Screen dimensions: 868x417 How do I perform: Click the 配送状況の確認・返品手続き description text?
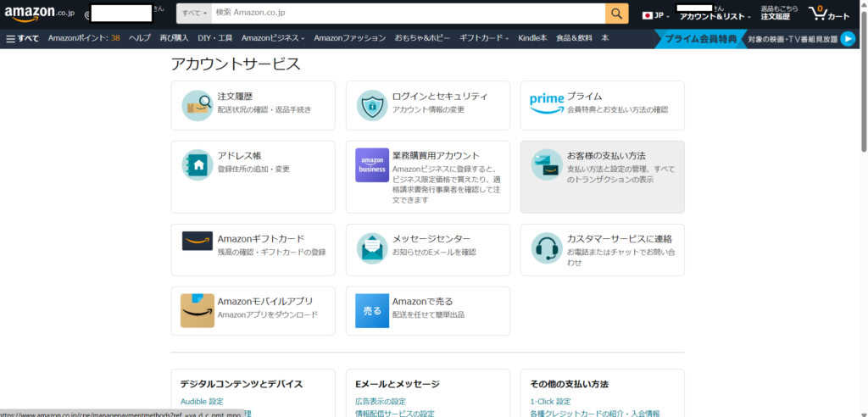[264, 109]
